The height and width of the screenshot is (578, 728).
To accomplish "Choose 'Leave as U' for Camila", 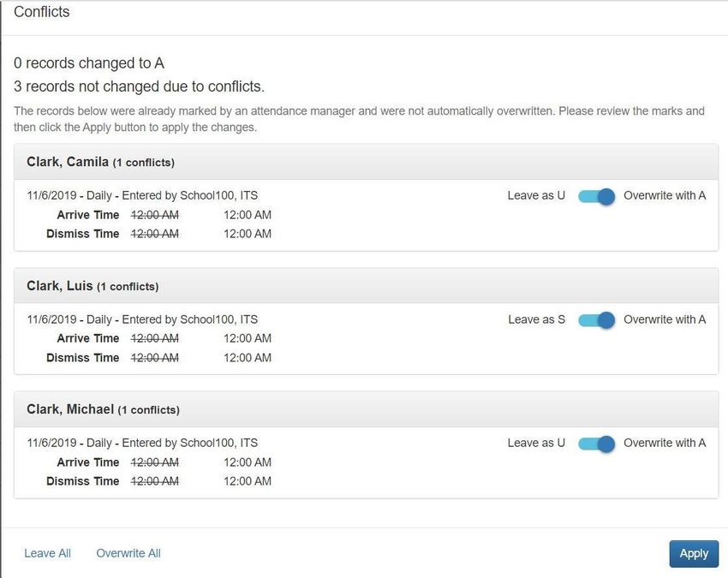I will tap(536, 195).
